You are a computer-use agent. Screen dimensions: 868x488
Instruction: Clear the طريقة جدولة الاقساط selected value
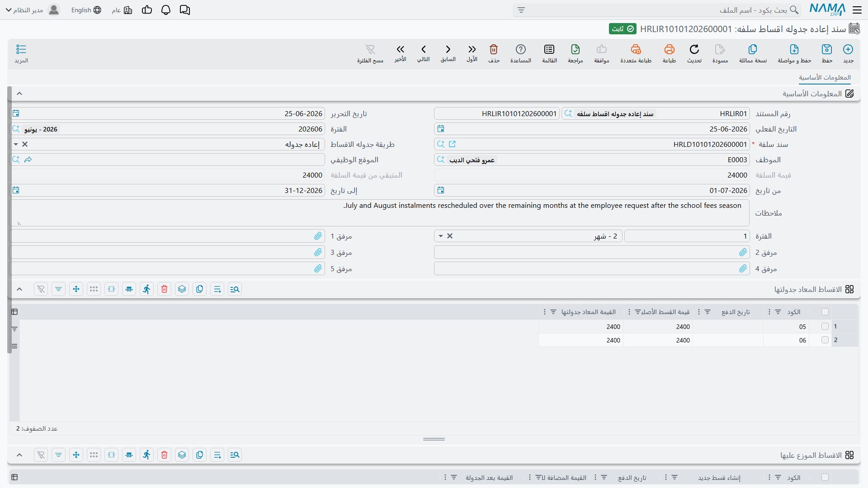(25, 144)
